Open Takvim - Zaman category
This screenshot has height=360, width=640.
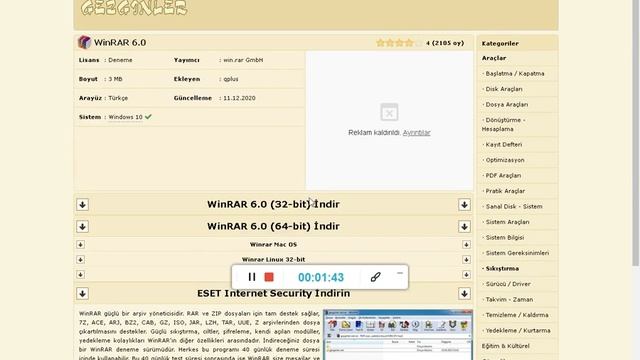[509, 300]
